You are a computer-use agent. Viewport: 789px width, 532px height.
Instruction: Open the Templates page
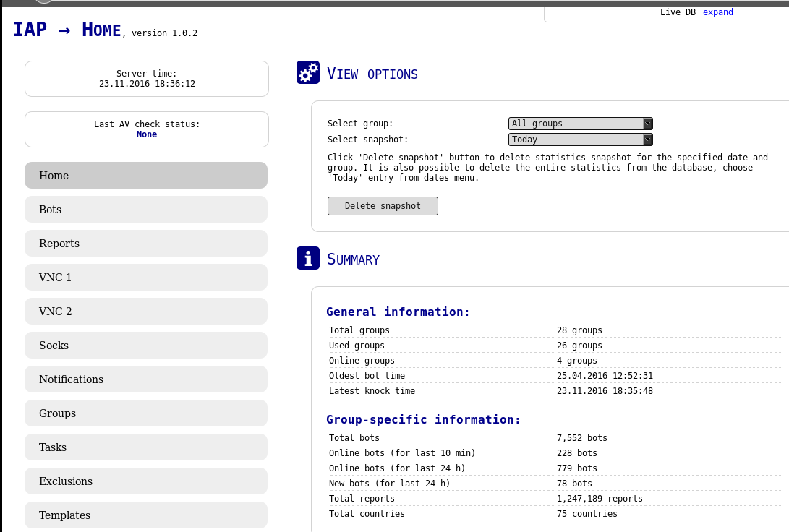[146, 515]
